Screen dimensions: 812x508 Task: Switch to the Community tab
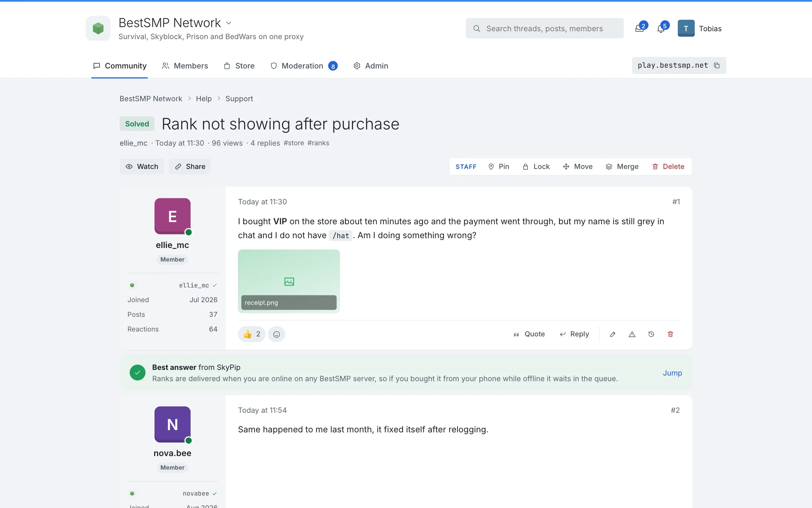(120, 66)
